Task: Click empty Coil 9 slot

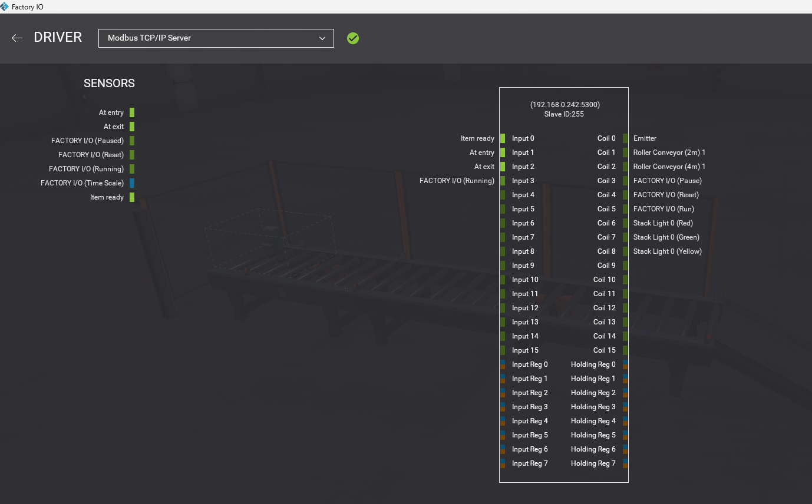Action: 606,266
